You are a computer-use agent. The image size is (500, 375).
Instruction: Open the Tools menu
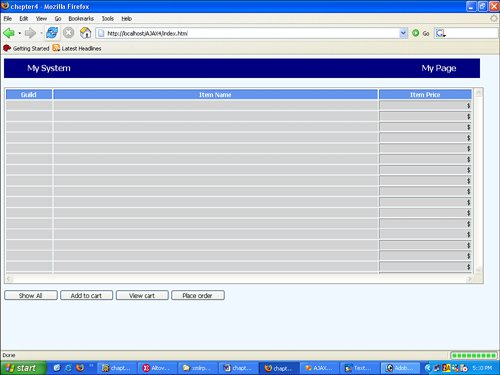point(108,19)
